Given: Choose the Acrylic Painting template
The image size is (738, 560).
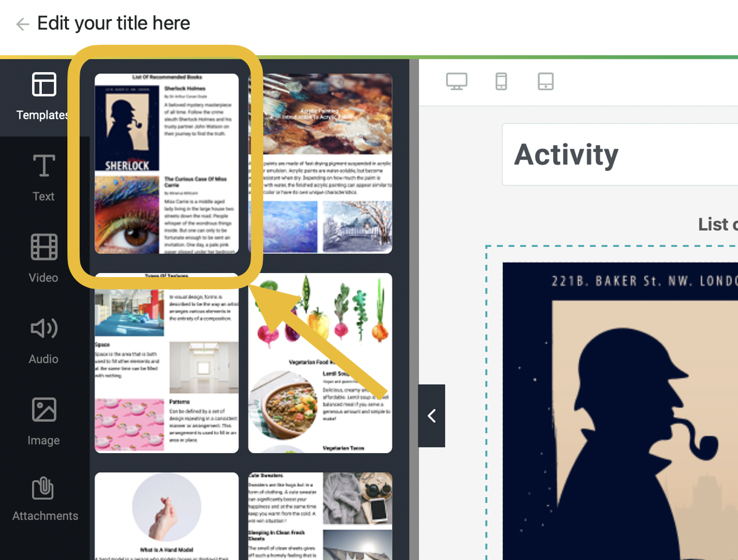Looking at the screenshot, I should tap(320, 163).
